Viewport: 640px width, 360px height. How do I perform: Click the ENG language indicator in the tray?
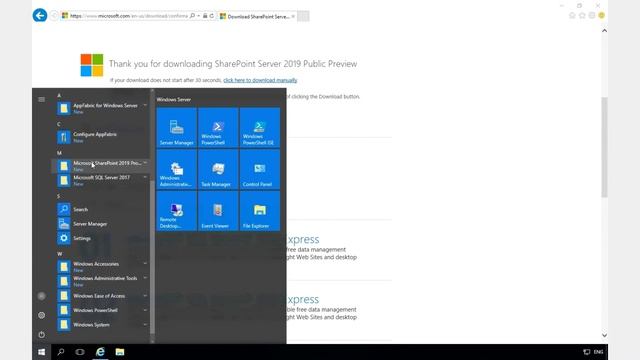[598, 352]
